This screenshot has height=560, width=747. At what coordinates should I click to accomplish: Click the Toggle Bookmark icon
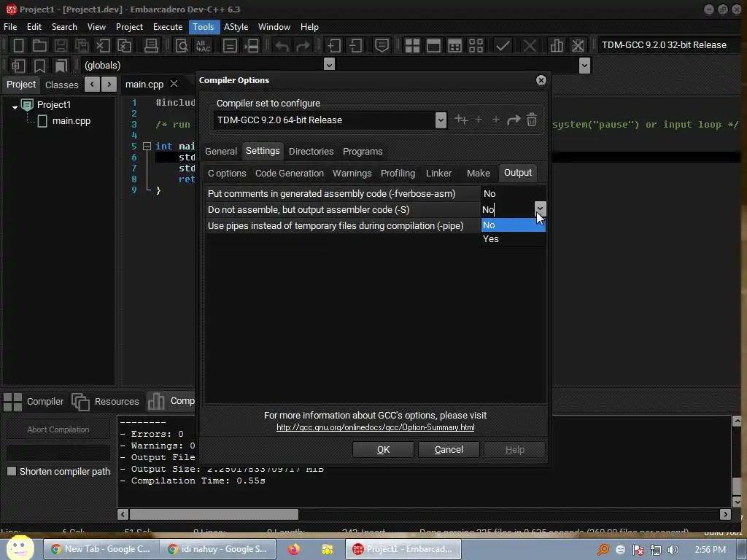39,65
